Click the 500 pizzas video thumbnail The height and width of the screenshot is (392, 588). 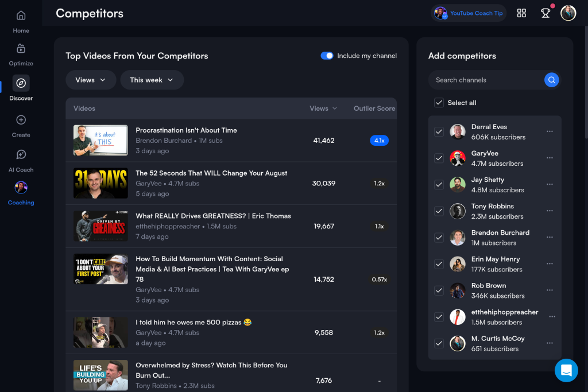100,332
